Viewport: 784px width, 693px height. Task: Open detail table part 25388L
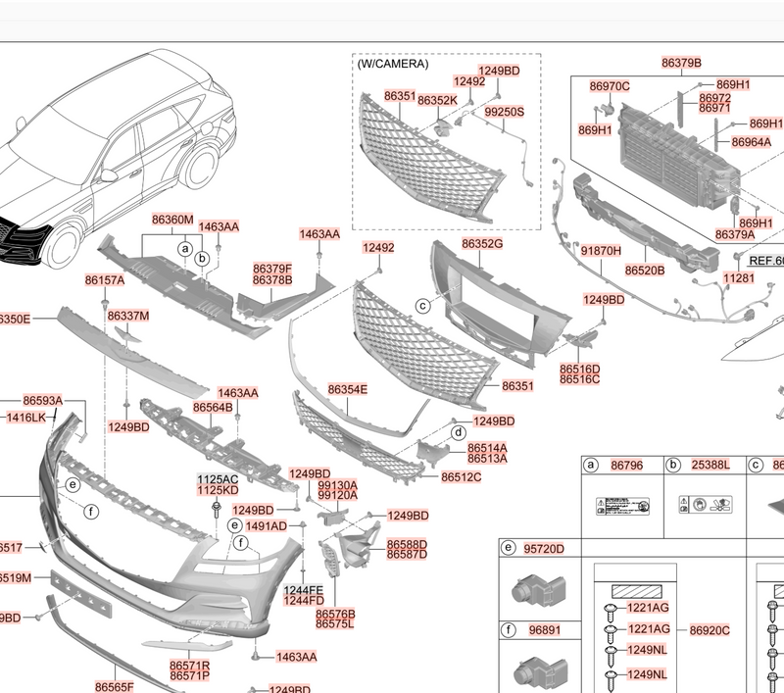(710, 465)
